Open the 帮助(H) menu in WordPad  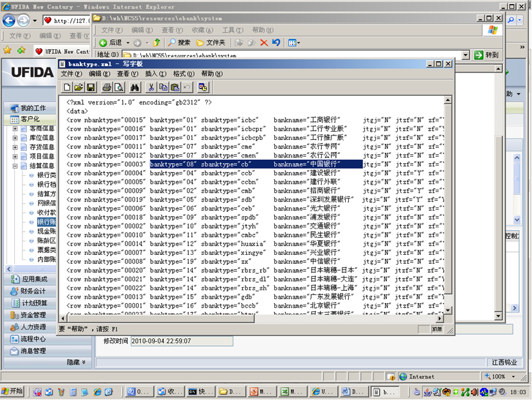click(212, 74)
